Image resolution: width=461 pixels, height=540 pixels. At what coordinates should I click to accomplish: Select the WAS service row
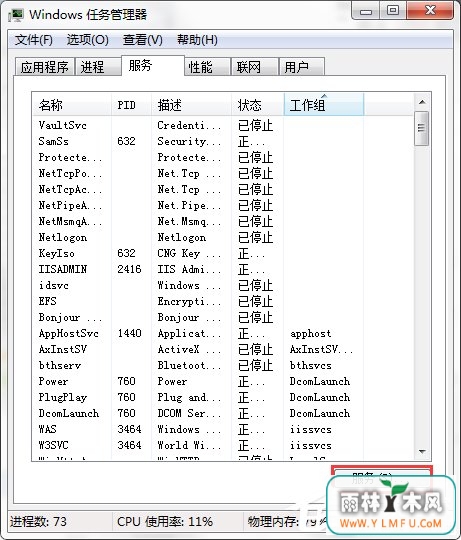coord(222,429)
